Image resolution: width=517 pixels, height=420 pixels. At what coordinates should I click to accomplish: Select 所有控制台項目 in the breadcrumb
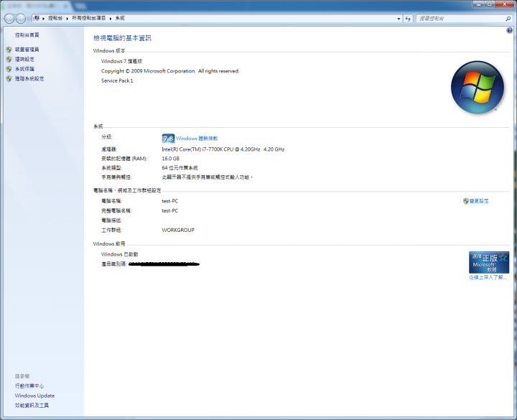pos(89,18)
